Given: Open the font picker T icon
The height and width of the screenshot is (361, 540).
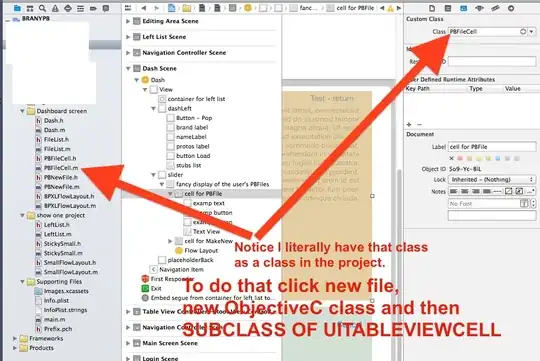Looking at the screenshot, I should coord(524,204).
